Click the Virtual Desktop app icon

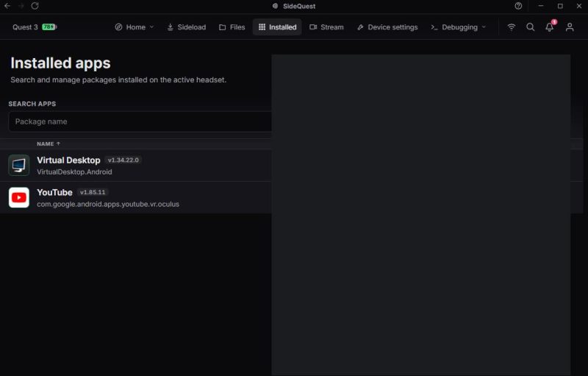pos(19,165)
